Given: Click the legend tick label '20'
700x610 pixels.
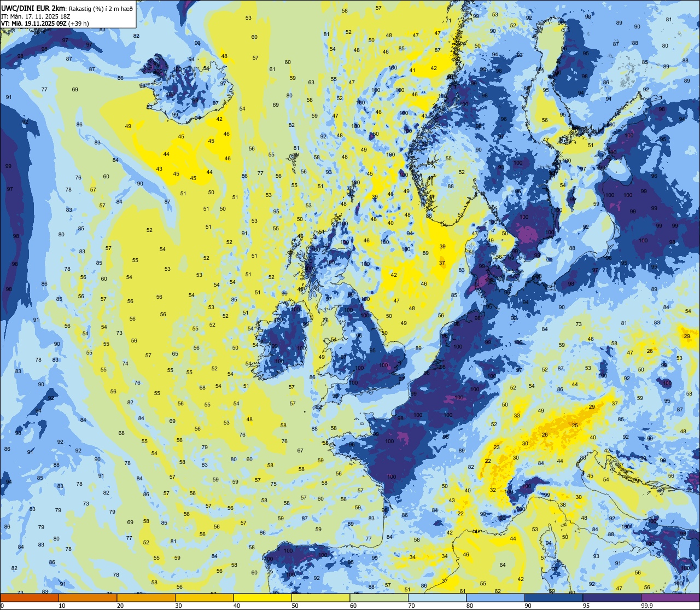Looking at the screenshot, I should click(120, 606).
